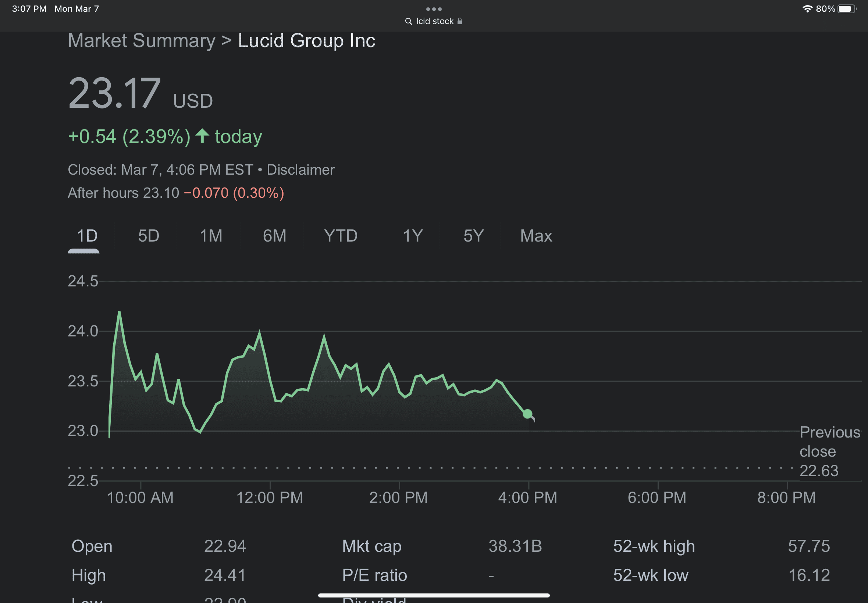The width and height of the screenshot is (868, 603).
Task: Tap the P/E ratio label
Action: point(374,575)
